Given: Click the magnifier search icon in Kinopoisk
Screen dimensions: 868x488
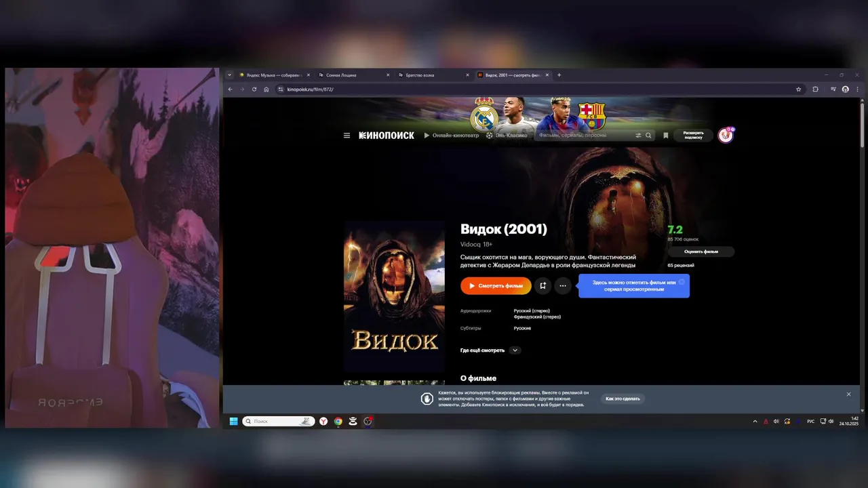Looking at the screenshot, I should (648, 136).
